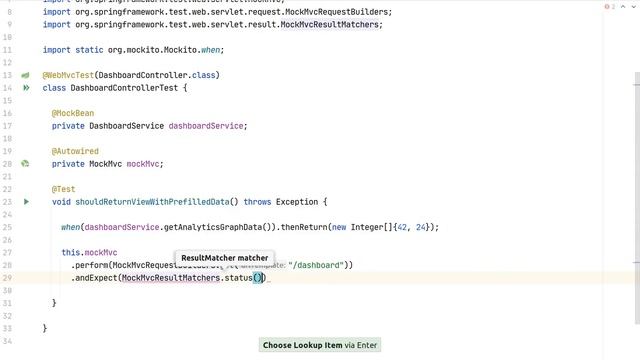
Task: Click the DashboardControllerTest class name
Action: click(124, 88)
